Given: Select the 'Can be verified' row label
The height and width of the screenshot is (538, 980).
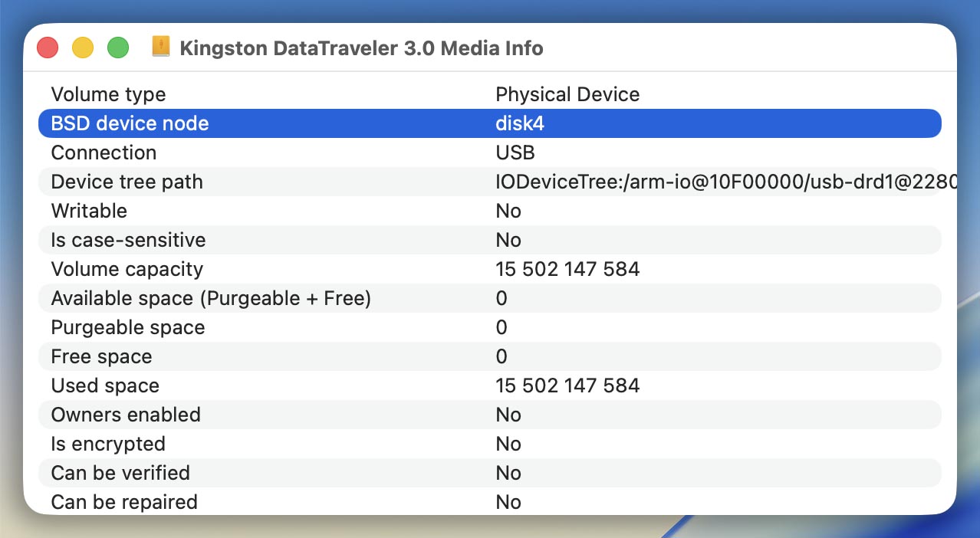Looking at the screenshot, I should pos(120,473).
